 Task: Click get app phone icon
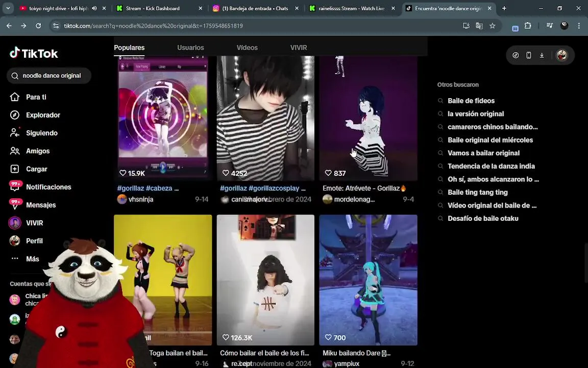click(529, 55)
